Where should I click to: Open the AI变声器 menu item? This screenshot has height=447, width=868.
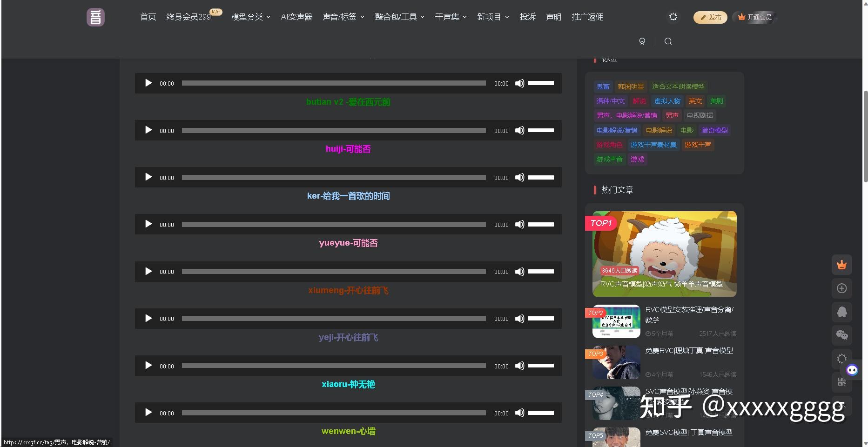[x=296, y=17]
